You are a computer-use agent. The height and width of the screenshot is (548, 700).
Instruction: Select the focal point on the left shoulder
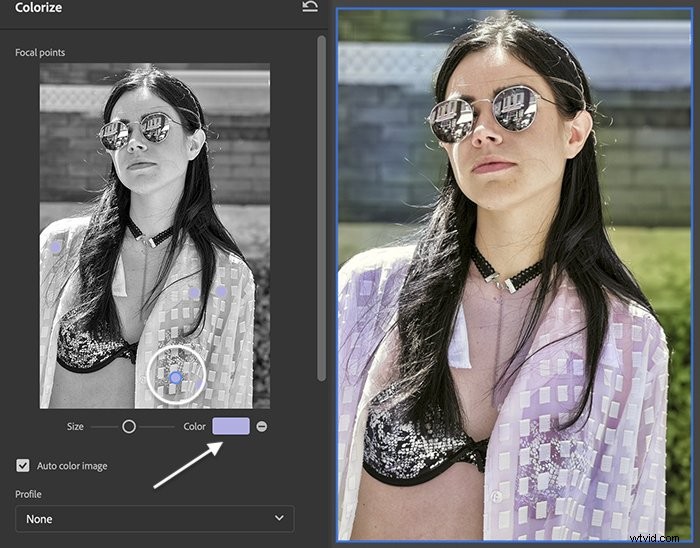(x=56, y=247)
